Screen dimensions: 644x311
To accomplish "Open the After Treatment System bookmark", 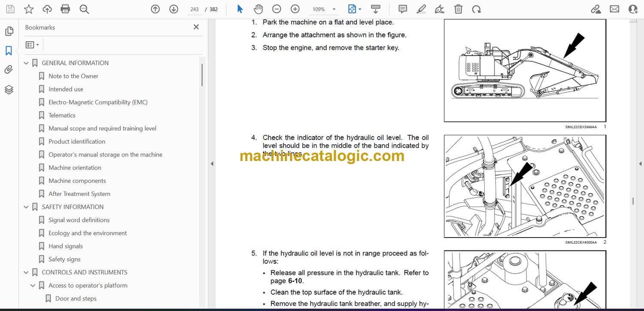I will click(x=79, y=194).
